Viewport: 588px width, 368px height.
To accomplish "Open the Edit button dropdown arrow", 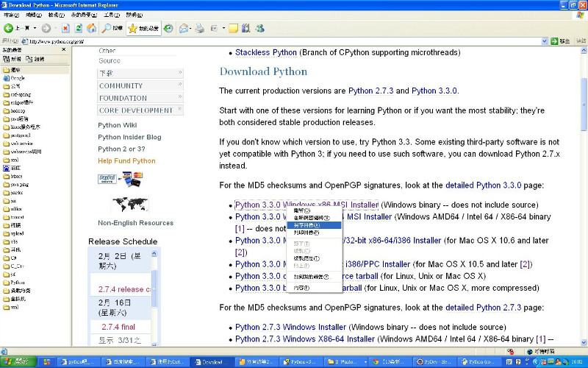I will coord(223,28).
